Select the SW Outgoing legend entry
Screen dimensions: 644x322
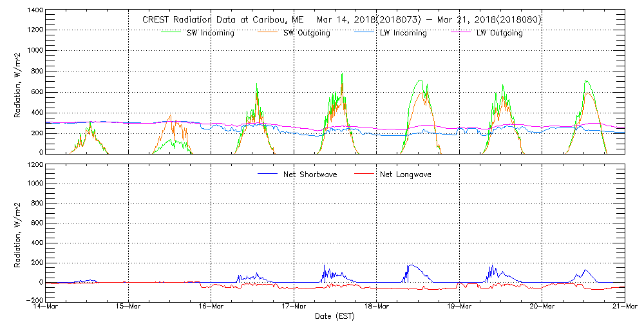pos(307,33)
